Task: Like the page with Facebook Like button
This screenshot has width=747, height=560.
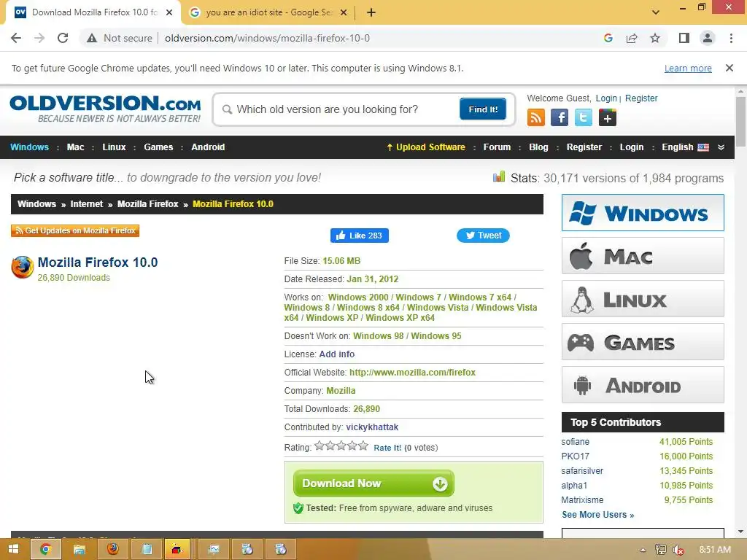Action: [x=359, y=236]
